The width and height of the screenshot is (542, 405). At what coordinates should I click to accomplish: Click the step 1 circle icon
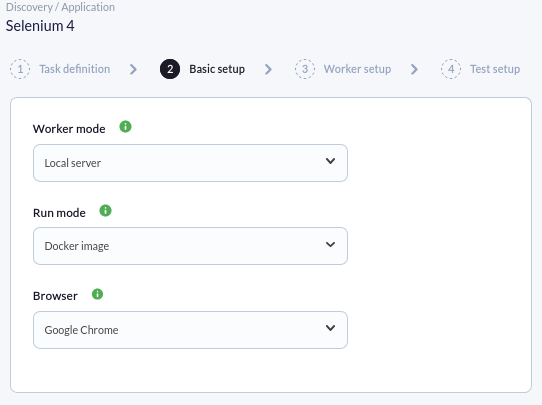click(x=20, y=69)
